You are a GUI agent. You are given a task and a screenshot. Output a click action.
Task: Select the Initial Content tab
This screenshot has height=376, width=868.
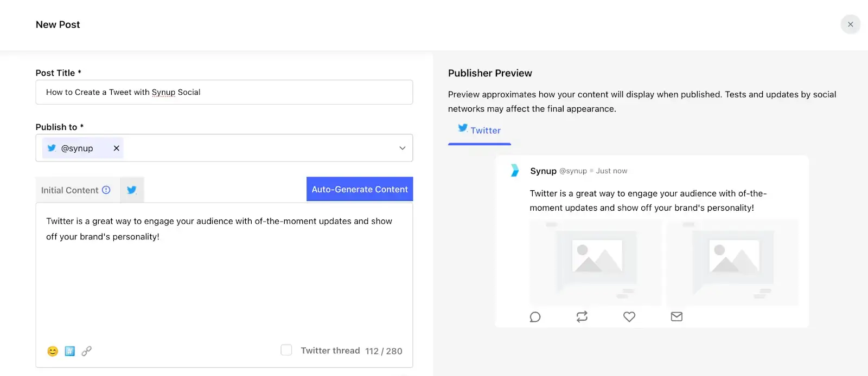point(77,190)
